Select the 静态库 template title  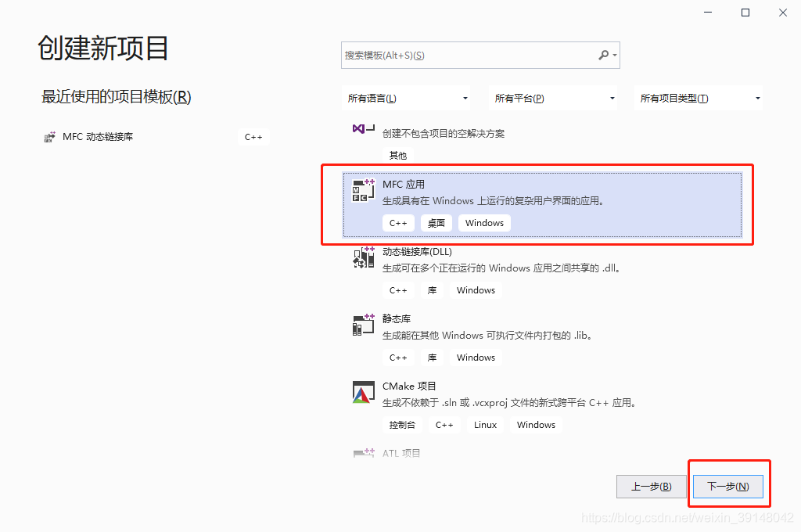[397, 319]
